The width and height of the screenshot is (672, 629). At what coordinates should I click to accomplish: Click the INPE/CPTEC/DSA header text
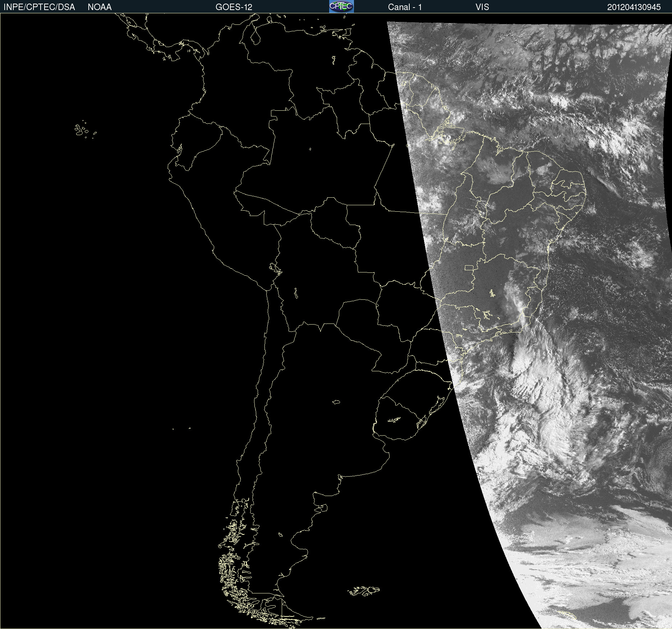(x=39, y=7)
